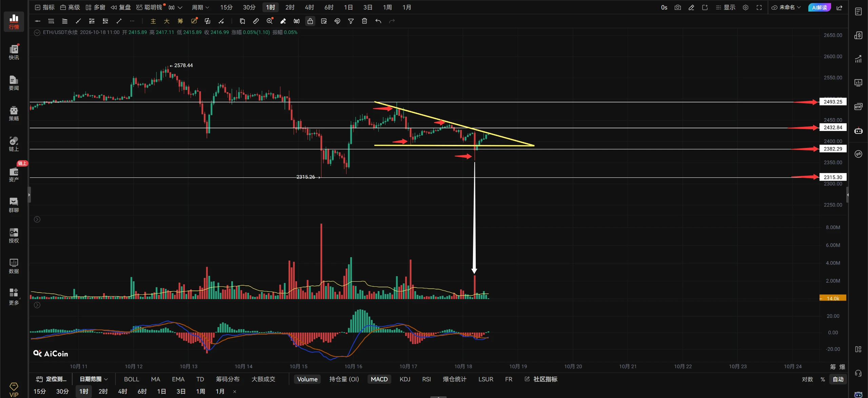The width and height of the screenshot is (868, 398).
Task: Expand the 未命名 layout dropdown
Action: click(x=786, y=7)
